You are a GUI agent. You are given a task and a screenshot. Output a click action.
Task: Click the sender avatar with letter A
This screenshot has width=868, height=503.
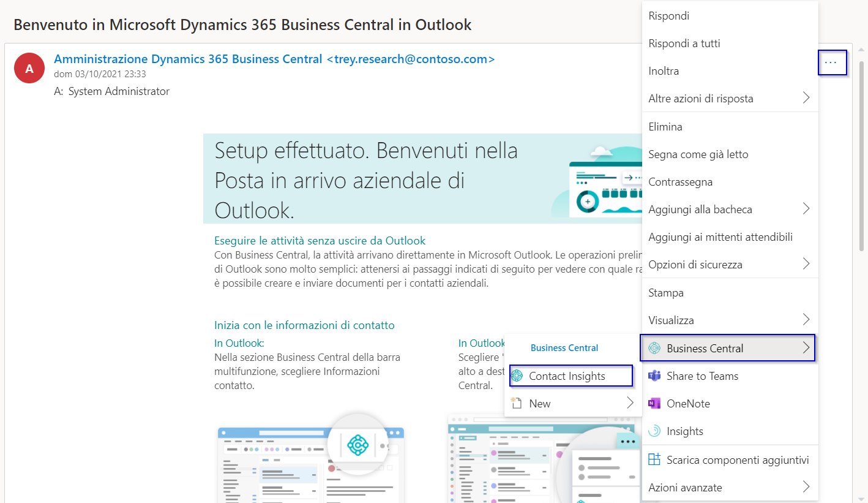[x=29, y=69]
